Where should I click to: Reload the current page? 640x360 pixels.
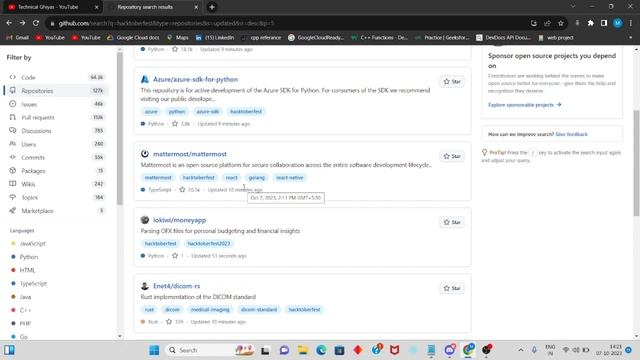tap(36, 23)
